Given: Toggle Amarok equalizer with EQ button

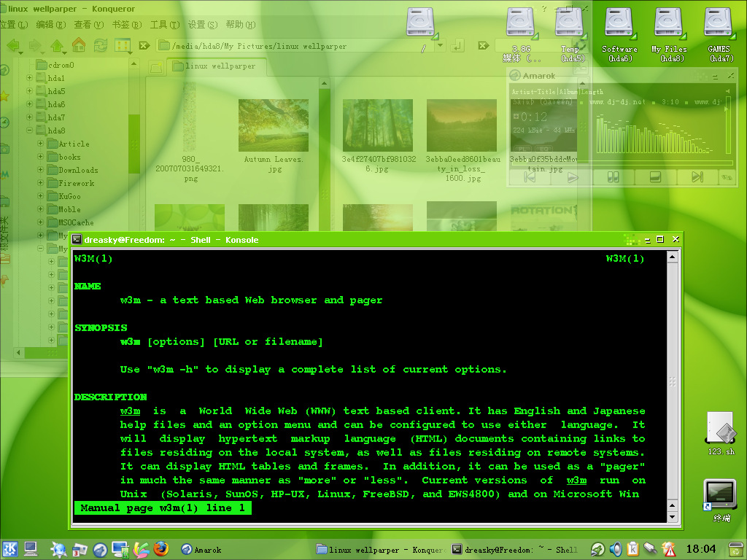Looking at the screenshot, I should 543,149.
